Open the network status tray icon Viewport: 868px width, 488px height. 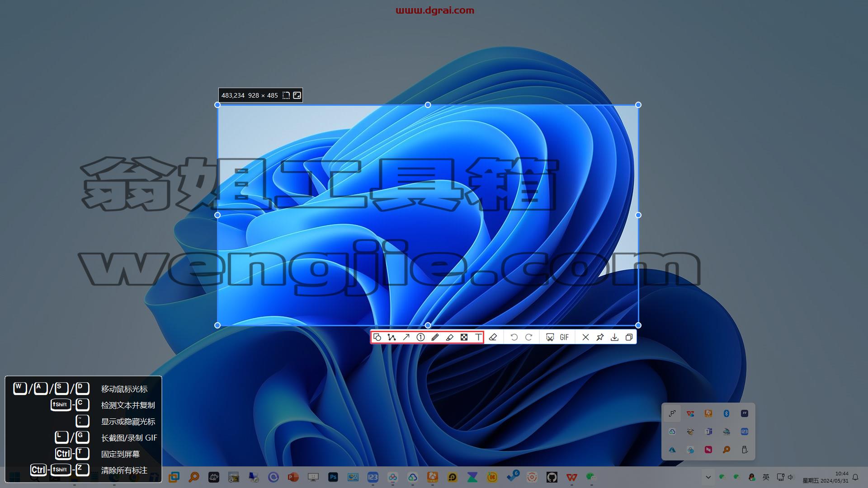[780, 477]
